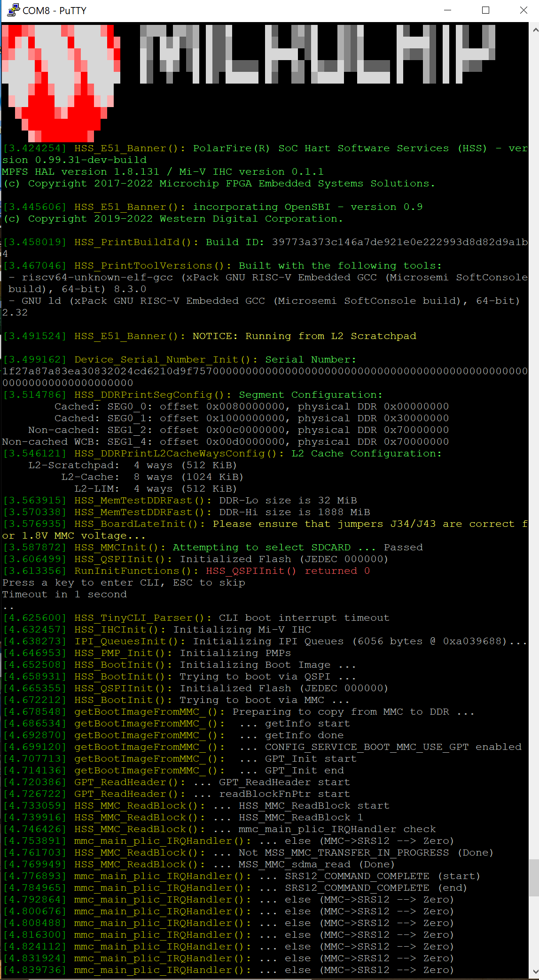539x980 pixels.
Task: Click 'DDR-Lo size is 32 MiB'
Action: pyautogui.click(x=288, y=500)
